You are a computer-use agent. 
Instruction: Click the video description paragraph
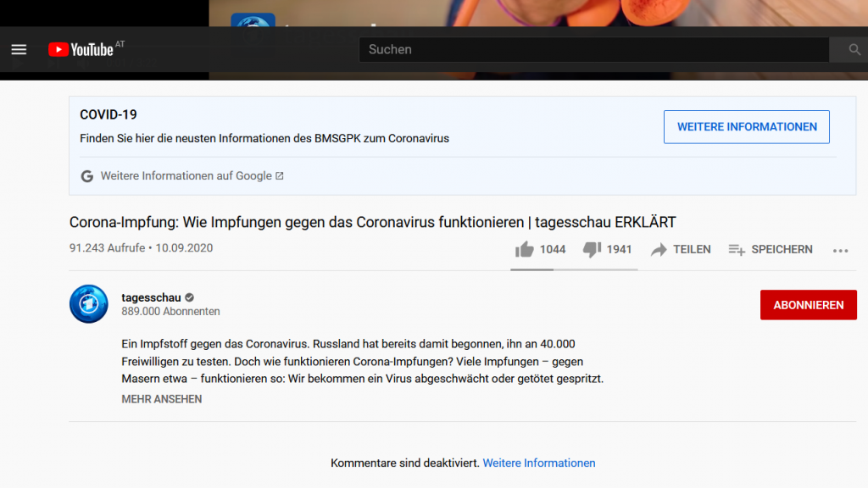(x=363, y=361)
